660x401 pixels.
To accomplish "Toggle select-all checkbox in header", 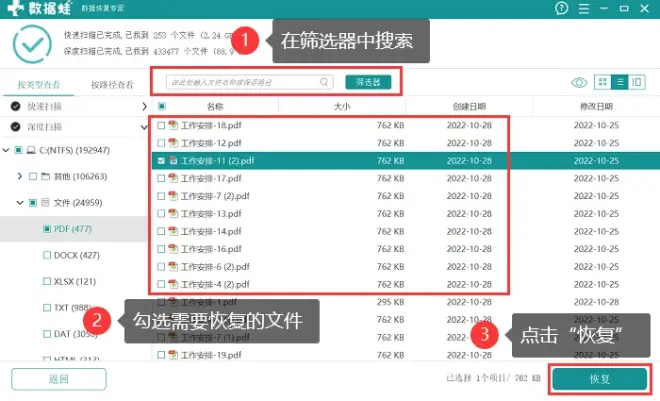I will (162, 106).
